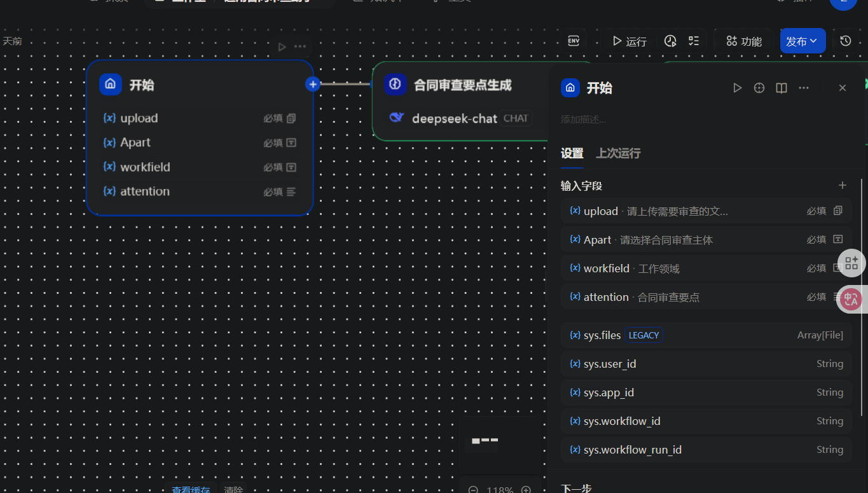Screen dimensions: 868x493
Task: Click the floating grid-plus widget icon
Action: click(852, 263)
